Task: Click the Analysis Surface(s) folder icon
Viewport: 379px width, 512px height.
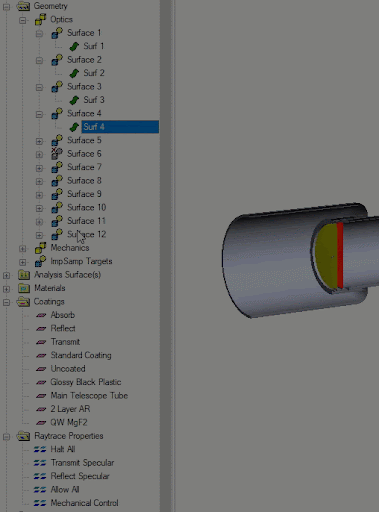Action: 24,275
